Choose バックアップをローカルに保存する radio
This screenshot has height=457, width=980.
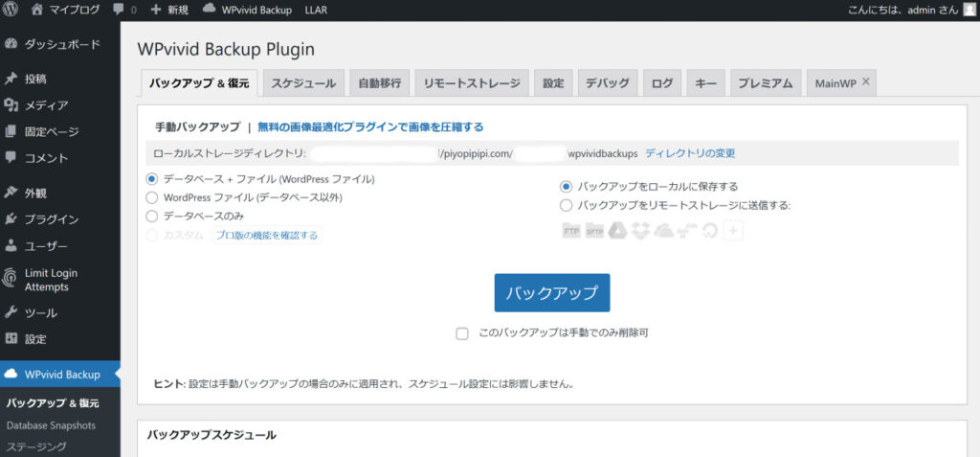click(566, 187)
